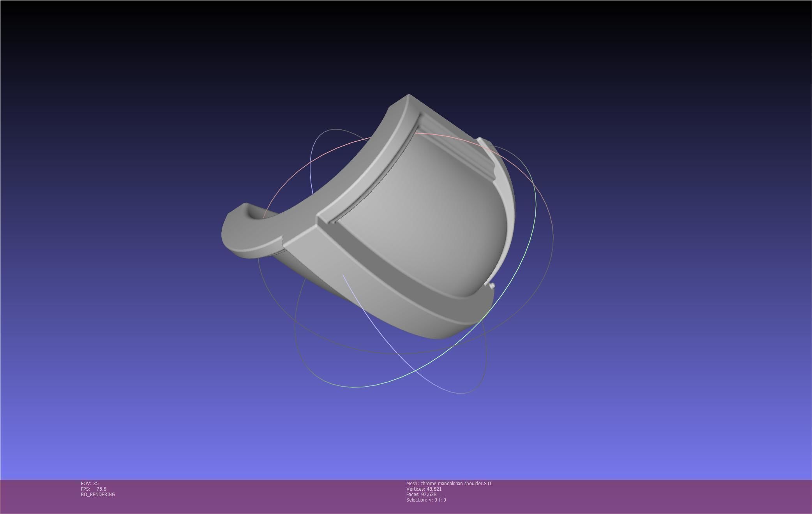Click the 'Selection: v: 0 f: 0' text

click(x=426, y=500)
